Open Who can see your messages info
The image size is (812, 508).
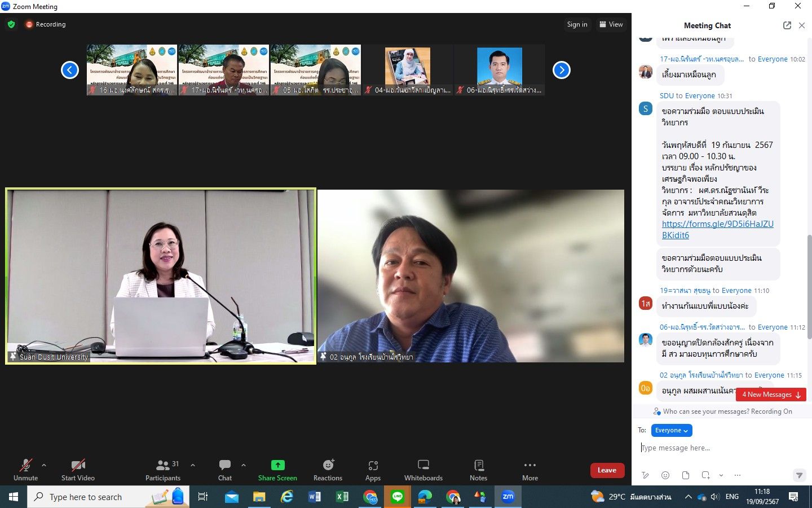[723, 411]
